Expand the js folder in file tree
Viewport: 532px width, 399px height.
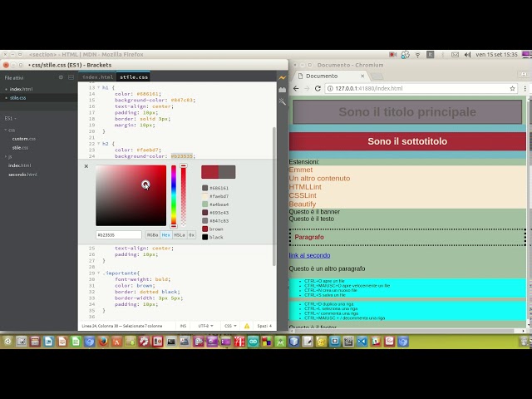click(6, 156)
